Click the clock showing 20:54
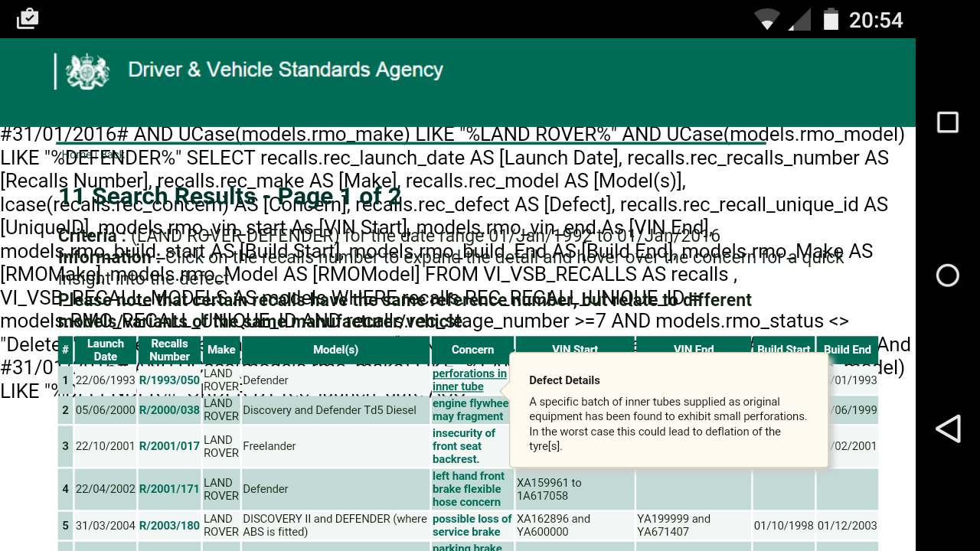980x551 pixels. tap(876, 20)
